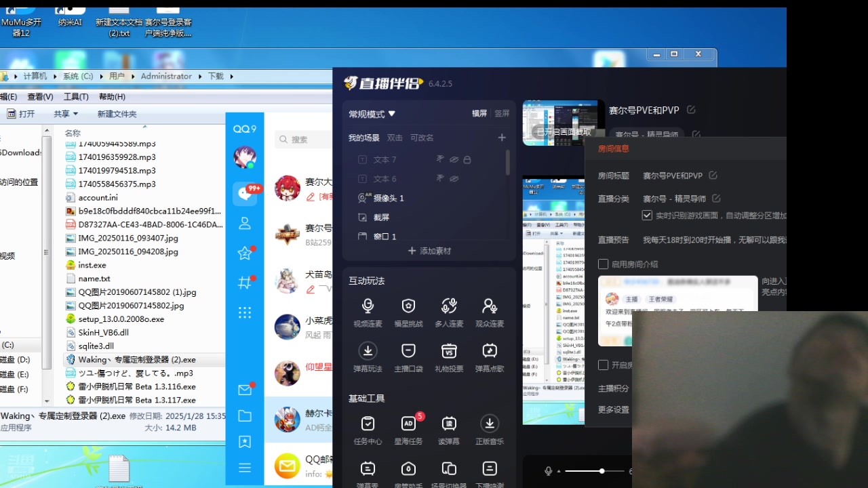Click the QQ user avatar in sidebar
868x488 pixels.
tap(245, 157)
